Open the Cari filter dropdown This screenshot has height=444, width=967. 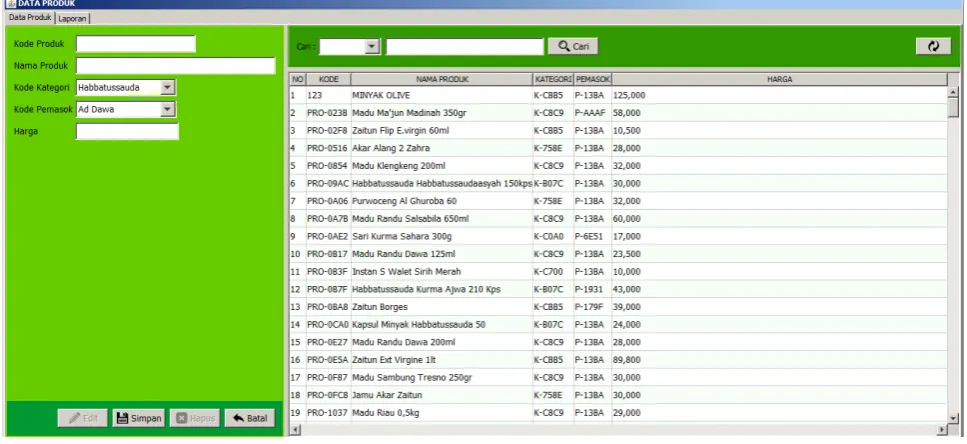(x=372, y=47)
